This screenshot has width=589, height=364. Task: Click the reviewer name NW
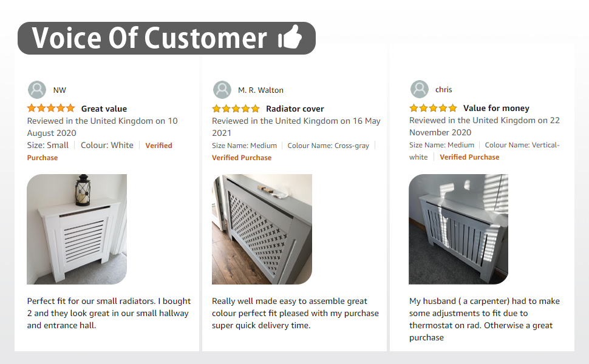[x=60, y=90]
